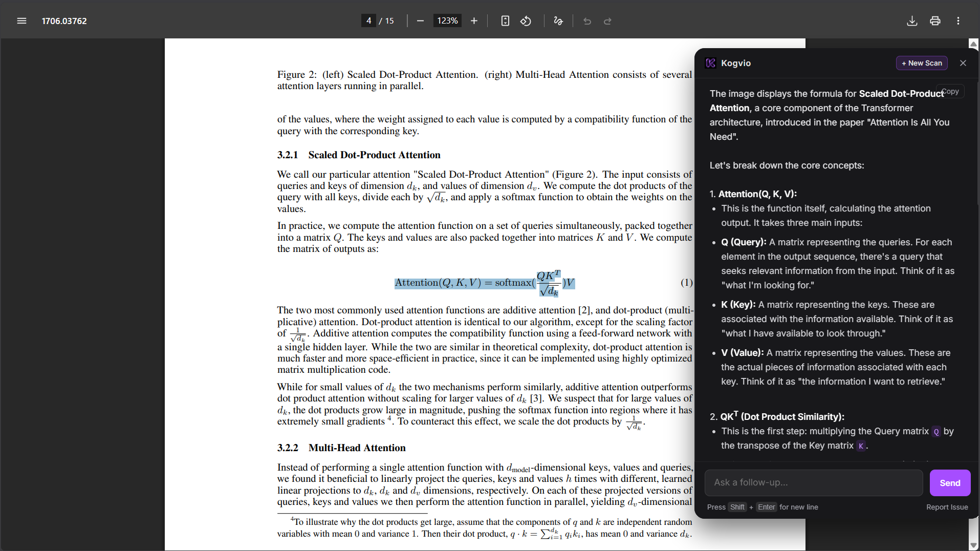Click the document title 1706.03762
This screenshot has width=980, height=551.
point(64,21)
